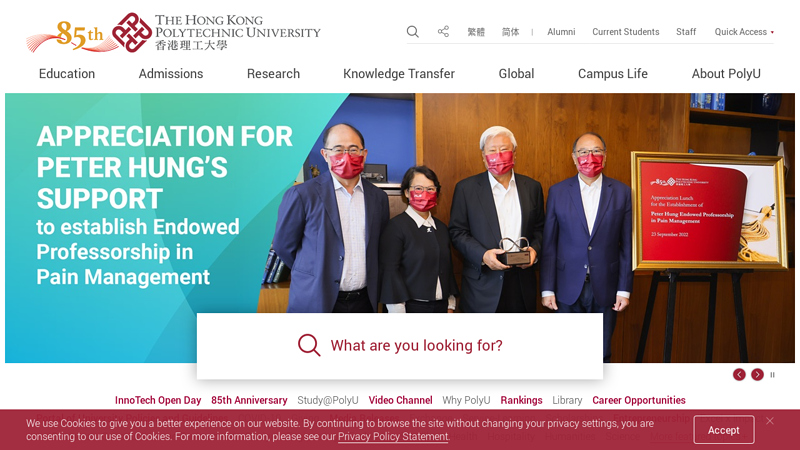Click the 'What are you looking for?' field
The image size is (800, 450).
(400, 346)
